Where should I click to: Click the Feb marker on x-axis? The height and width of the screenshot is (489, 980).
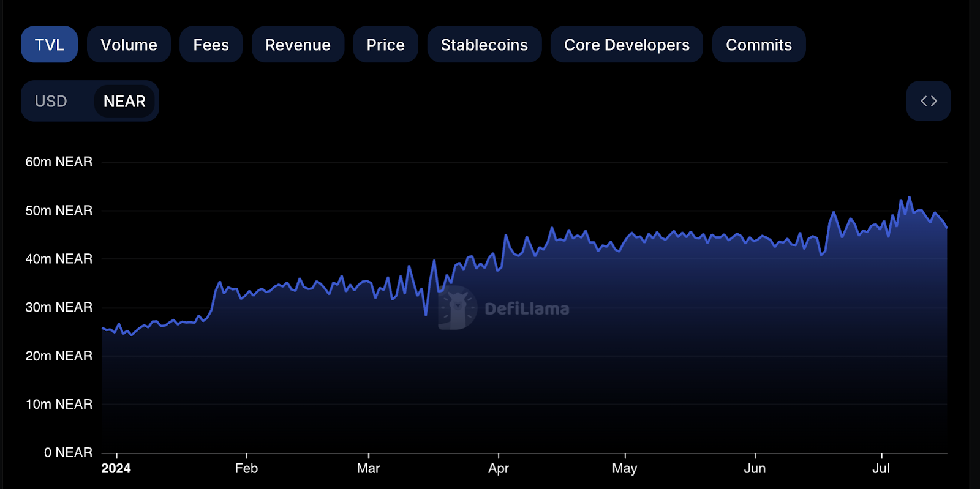(x=246, y=468)
